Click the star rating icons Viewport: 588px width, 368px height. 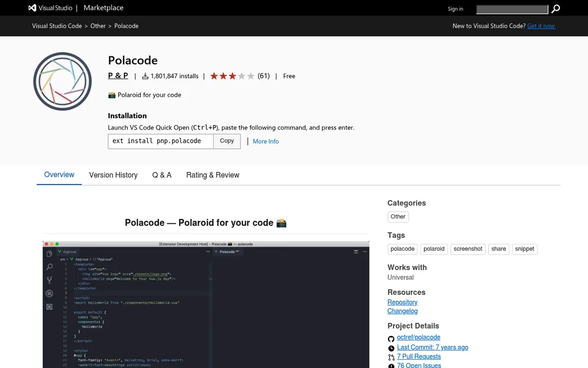point(232,76)
